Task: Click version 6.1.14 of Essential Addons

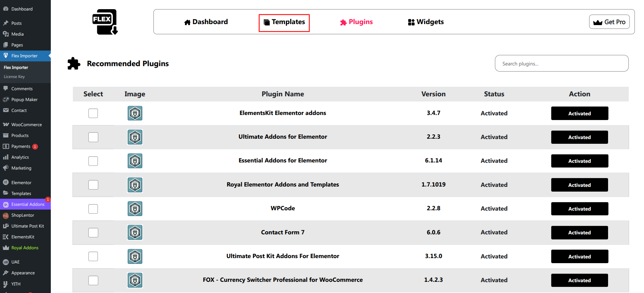Action: (434, 160)
